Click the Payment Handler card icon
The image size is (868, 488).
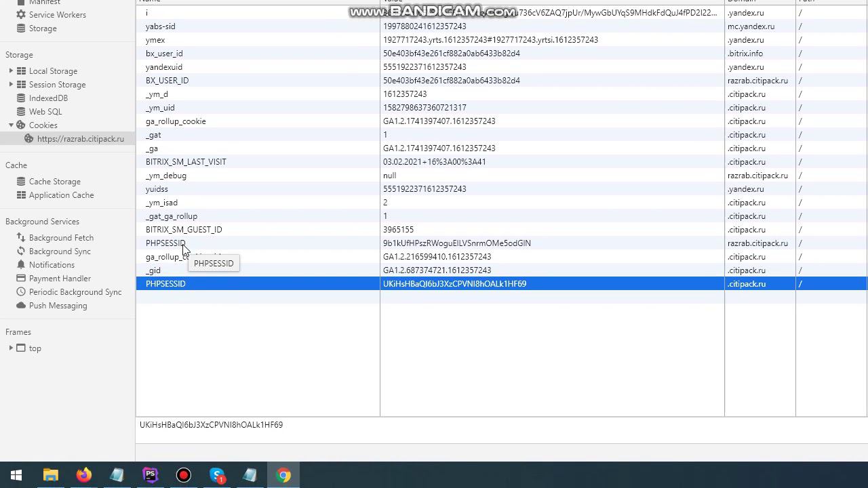(x=21, y=278)
